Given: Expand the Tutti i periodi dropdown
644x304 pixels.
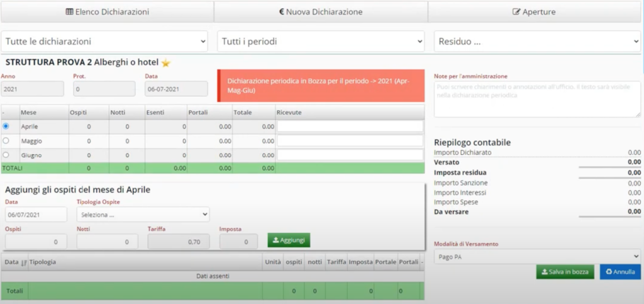Looking at the screenshot, I should click(x=321, y=42).
